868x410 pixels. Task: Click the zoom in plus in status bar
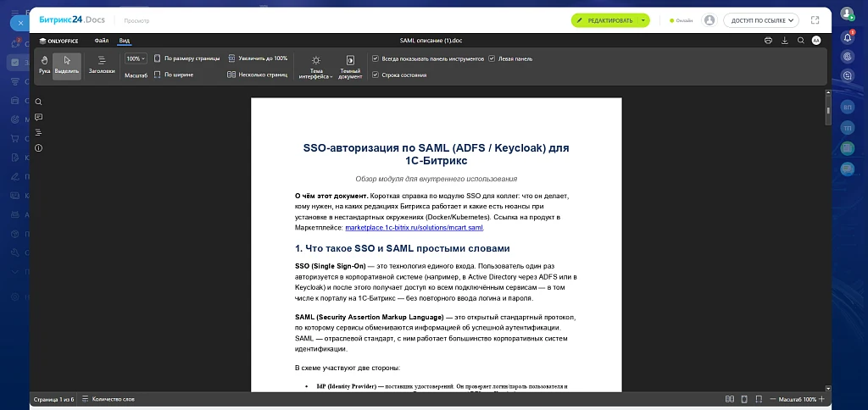tap(821, 399)
